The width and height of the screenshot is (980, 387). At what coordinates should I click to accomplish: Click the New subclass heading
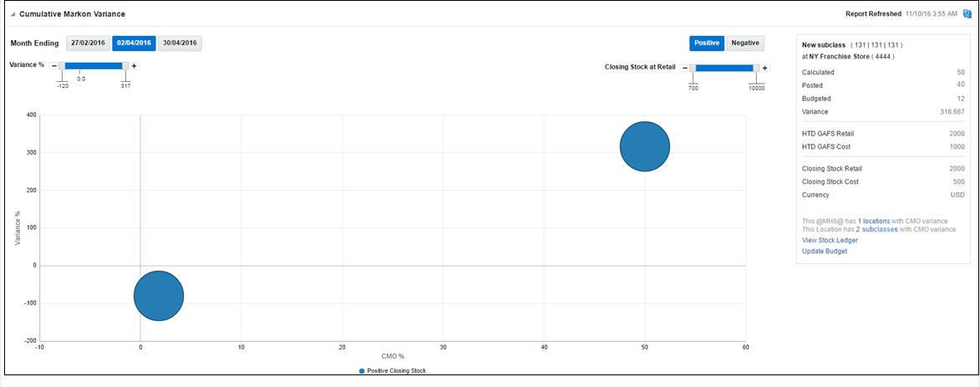click(x=823, y=45)
